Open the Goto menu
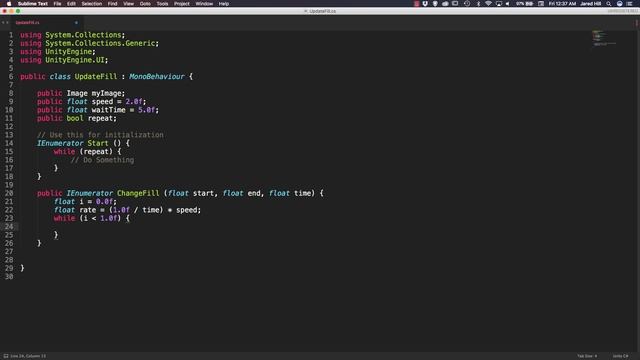The height and width of the screenshot is (360, 640). [145, 4]
